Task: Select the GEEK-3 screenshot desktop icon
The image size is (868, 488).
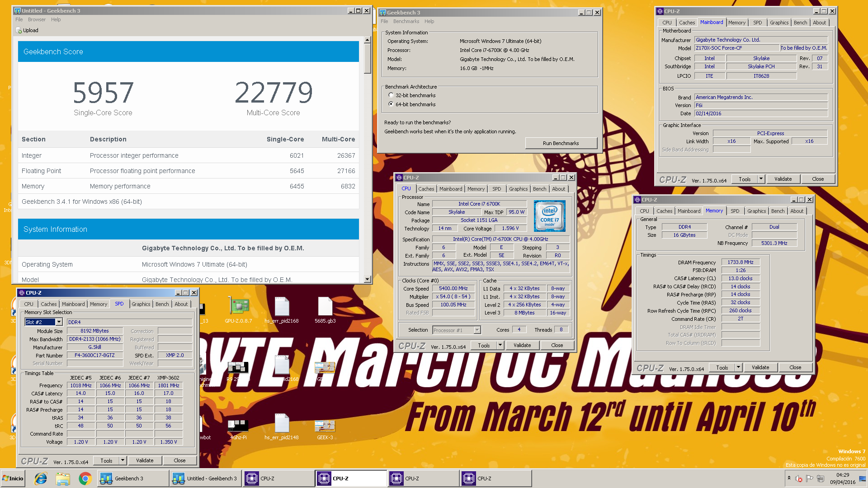Action: [x=325, y=429]
